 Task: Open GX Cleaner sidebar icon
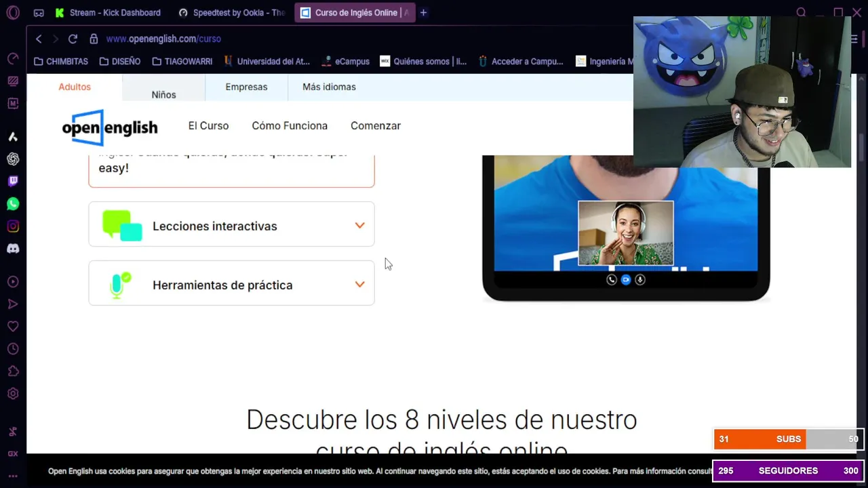click(13, 81)
